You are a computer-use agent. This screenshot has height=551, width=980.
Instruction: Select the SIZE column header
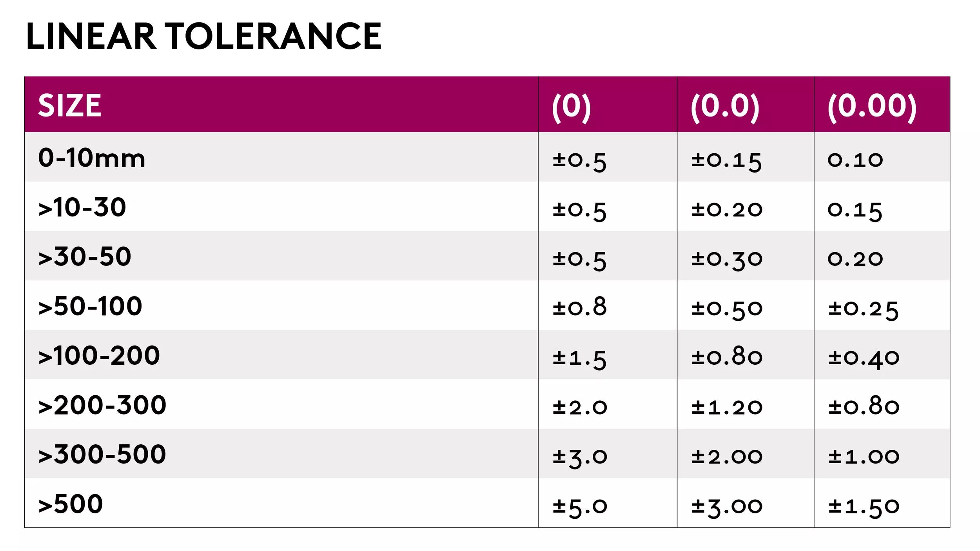70,105
